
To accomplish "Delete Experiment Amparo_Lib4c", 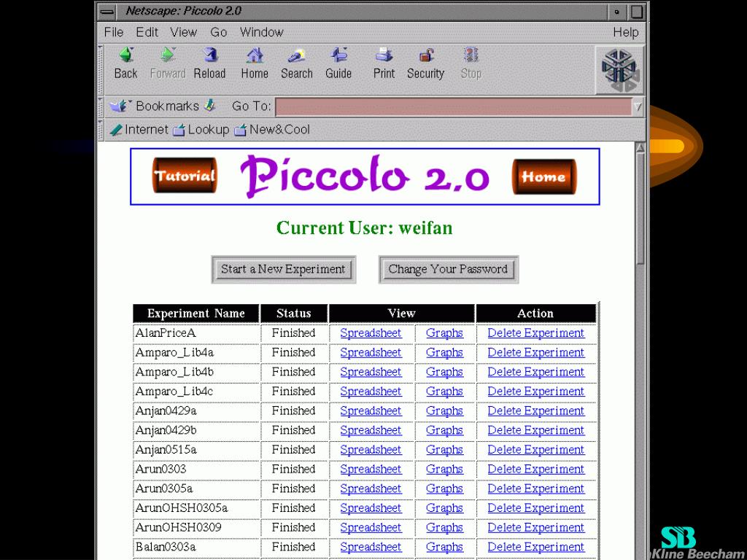I will [x=536, y=392].
